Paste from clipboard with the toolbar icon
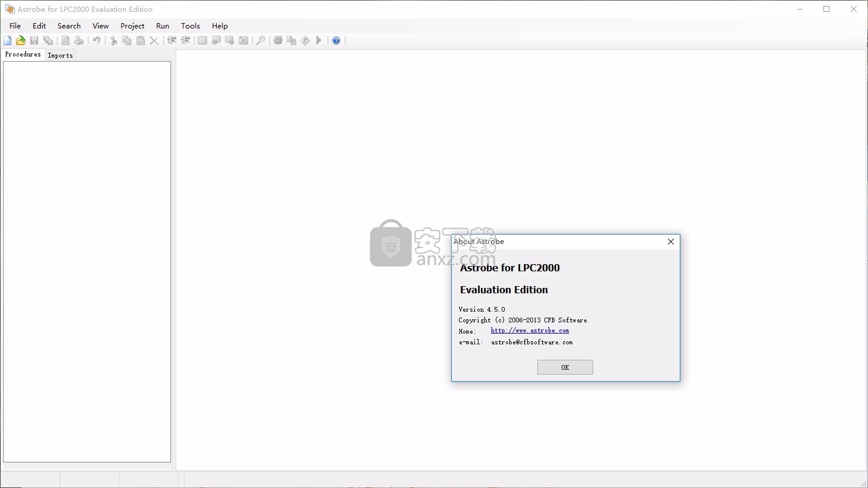Viewport: 868px width, 488px height. pos(141,40)
